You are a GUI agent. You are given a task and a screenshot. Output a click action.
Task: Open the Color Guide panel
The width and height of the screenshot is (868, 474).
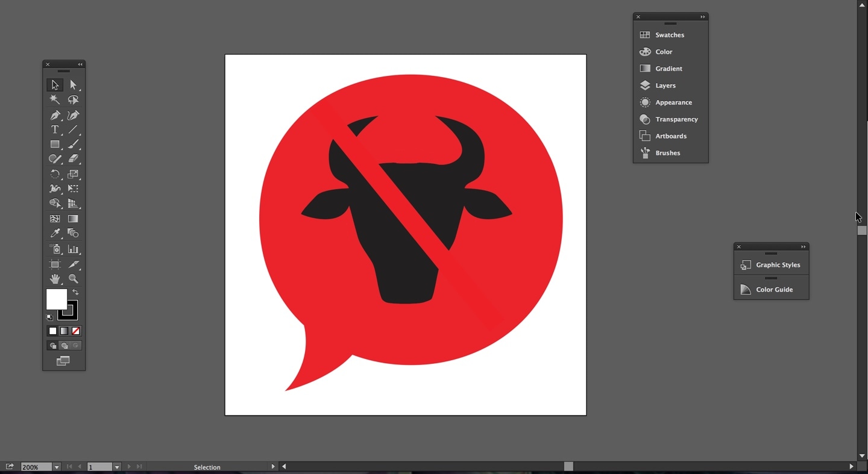pyautogui.click(x=774, y=290)
